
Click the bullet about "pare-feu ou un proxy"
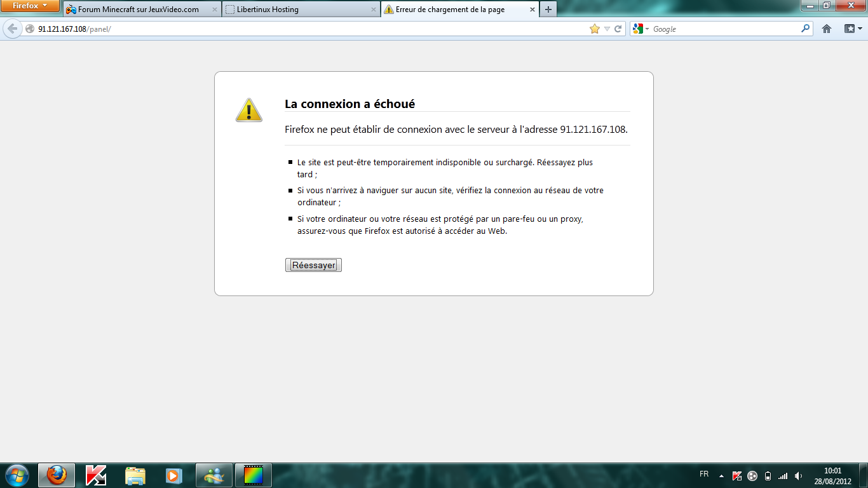(440, 225)
